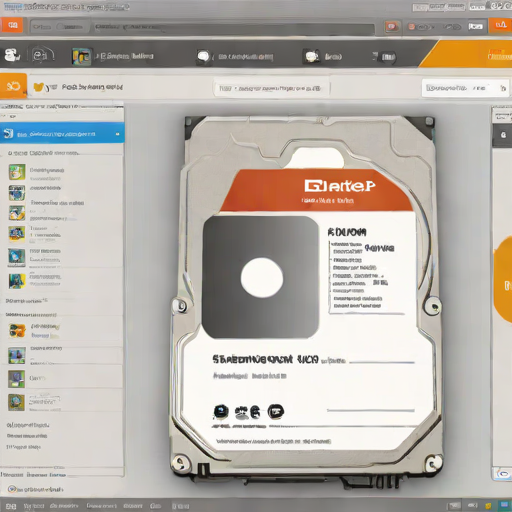Click the gray square with white circle on the drive

pos(261,277)
